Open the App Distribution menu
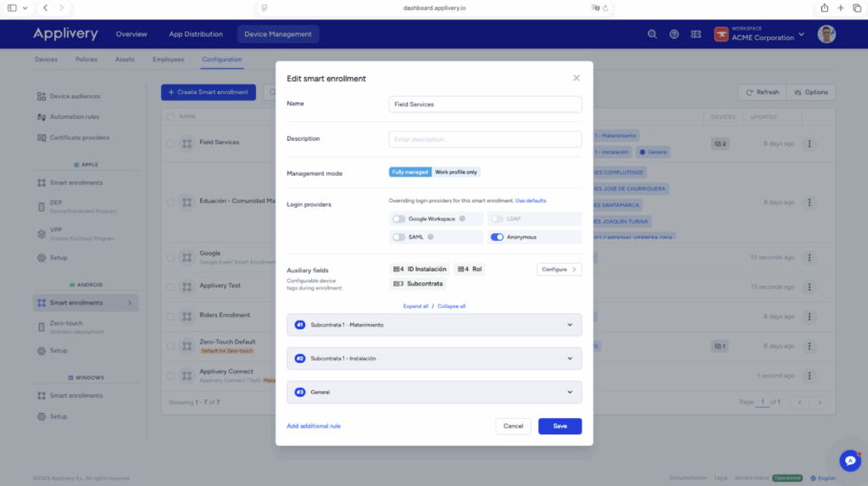This screenshot has height=486, width=868. click(x=196, y=35)
